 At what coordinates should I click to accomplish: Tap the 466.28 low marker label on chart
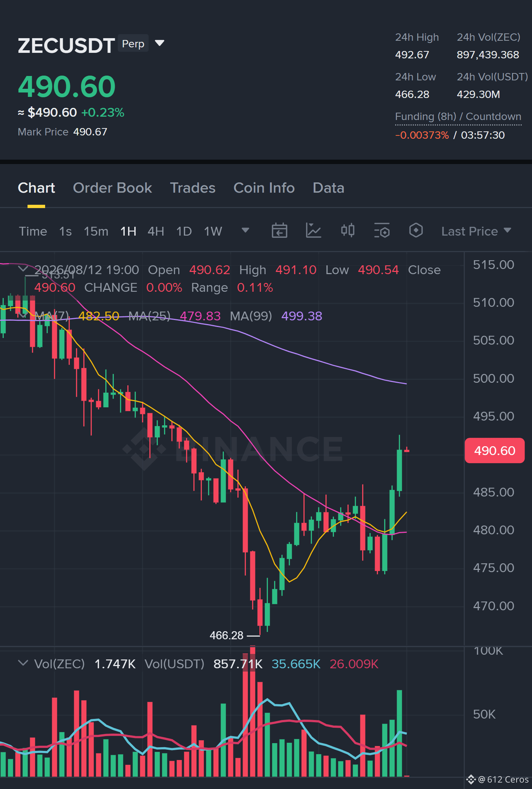click(x=226, y=635)
